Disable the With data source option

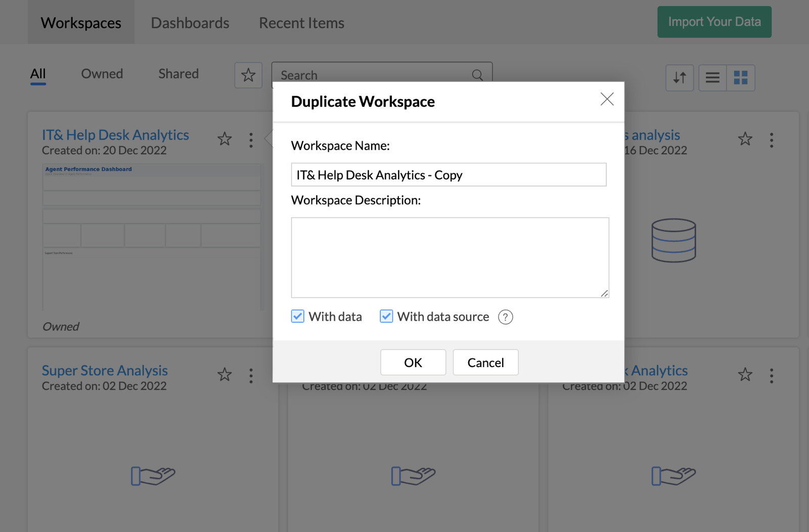[x=386, y=316]
